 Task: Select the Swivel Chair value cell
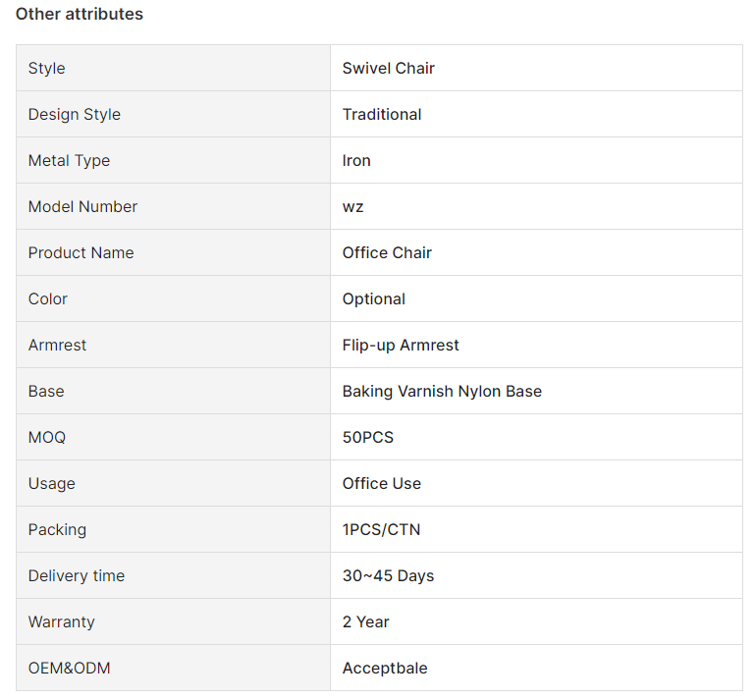coord(536,68)
